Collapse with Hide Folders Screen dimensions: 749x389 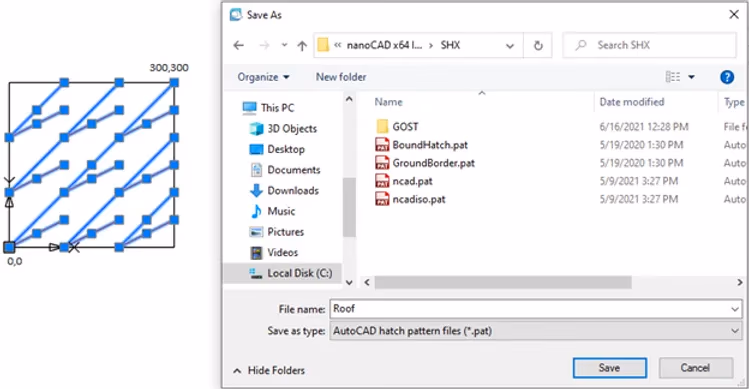point(269,370)
